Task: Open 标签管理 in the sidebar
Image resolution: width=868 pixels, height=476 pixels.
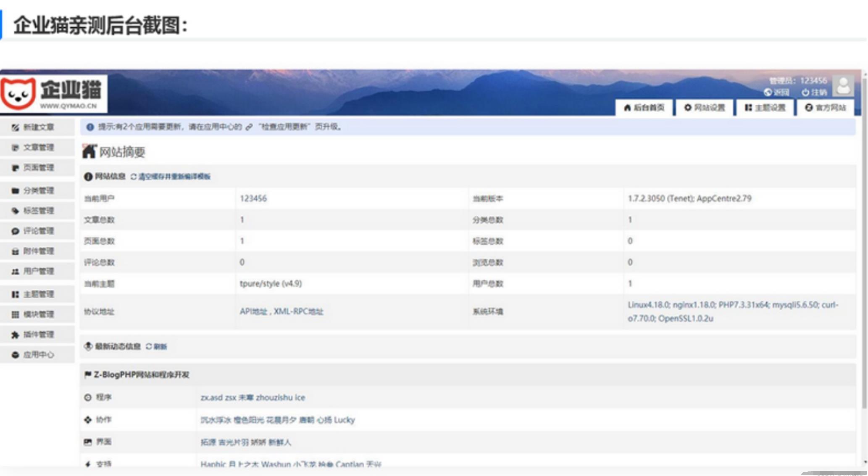Action: 37,211
